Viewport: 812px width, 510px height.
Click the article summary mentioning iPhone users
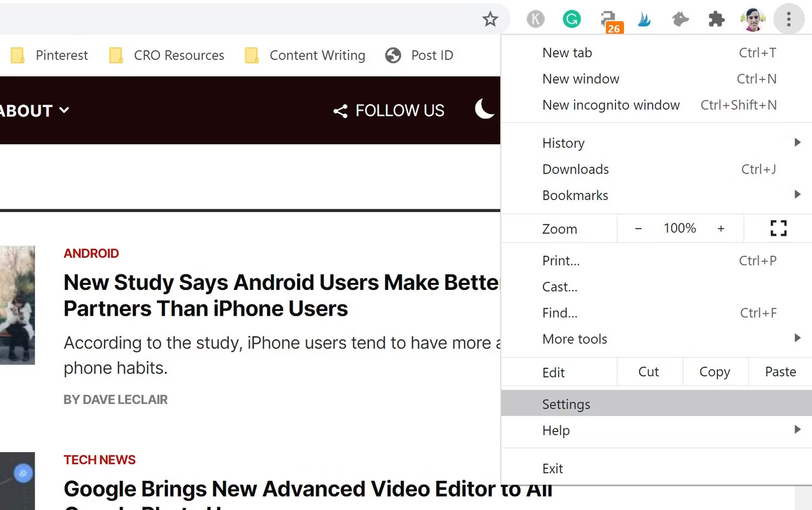pos(282,355)
